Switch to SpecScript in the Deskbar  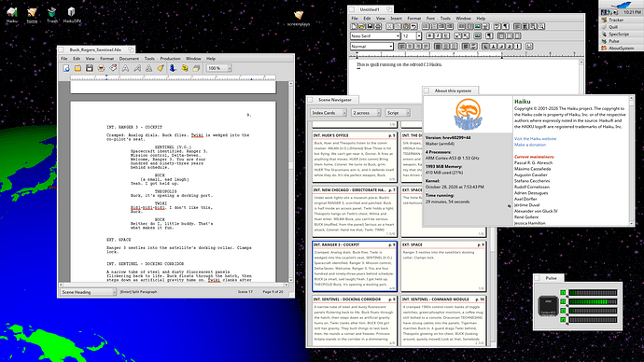621,35
